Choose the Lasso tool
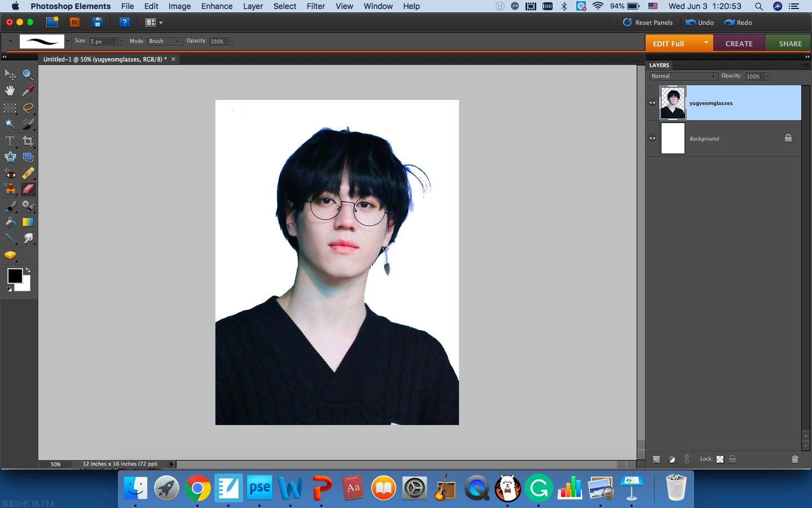The height and width of the screenshot is (508, 812). point(28,108)
